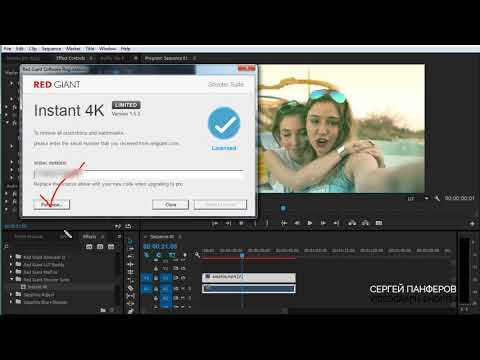
Task: Select the Razor tool
Action: click(130, 288)
